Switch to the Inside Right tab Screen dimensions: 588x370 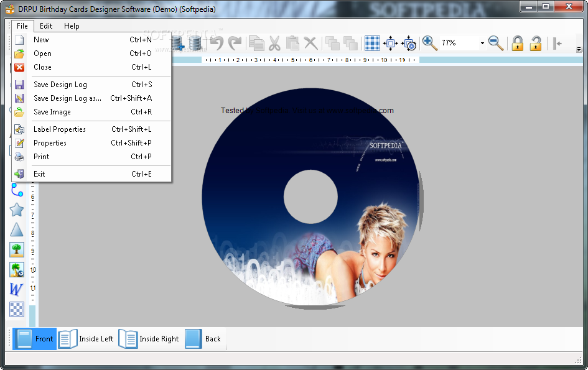[x=149, y=339]
